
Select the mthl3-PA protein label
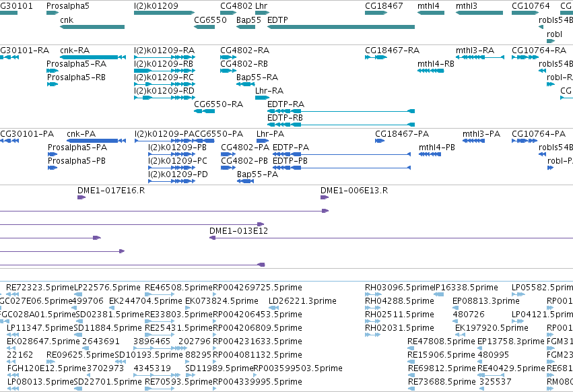point(481,134)
